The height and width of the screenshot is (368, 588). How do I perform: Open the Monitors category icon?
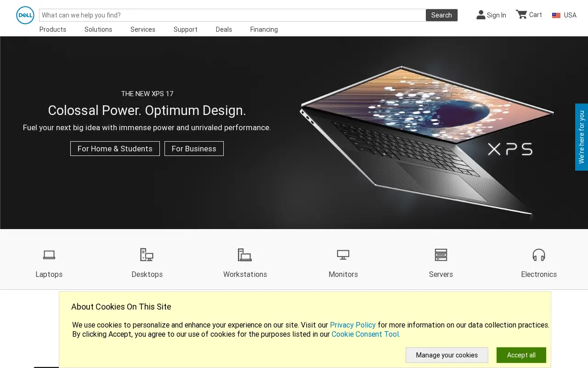343,254
